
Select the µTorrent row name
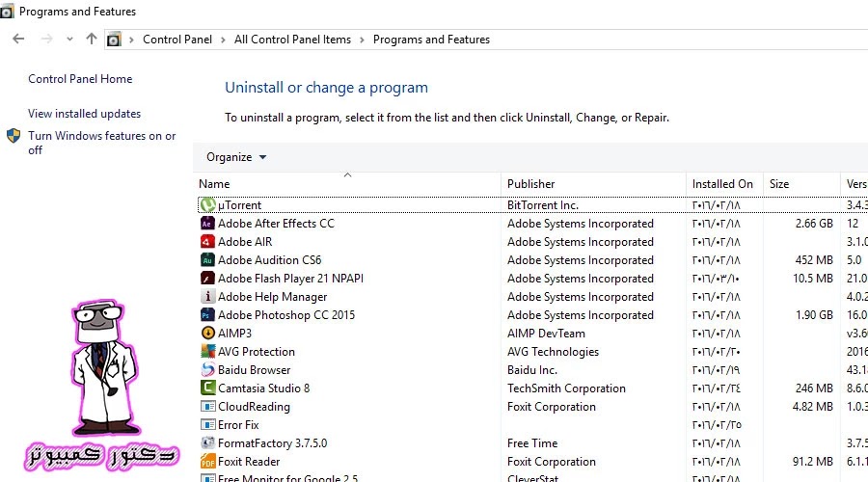[239, 205]
